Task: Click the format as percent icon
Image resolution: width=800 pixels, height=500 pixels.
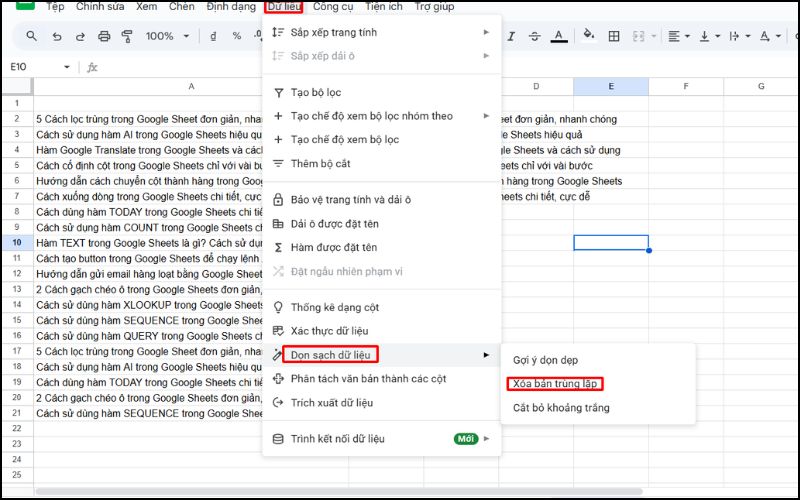Action: (x=237, y=36)
